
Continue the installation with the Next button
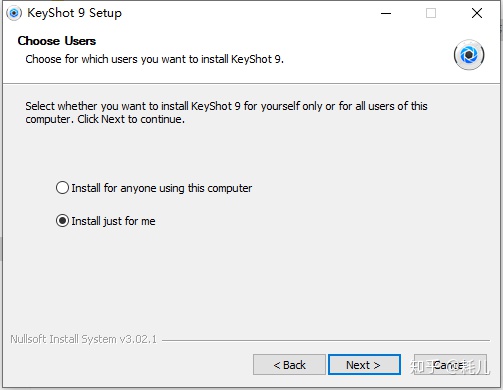click(x=364, y=365)
